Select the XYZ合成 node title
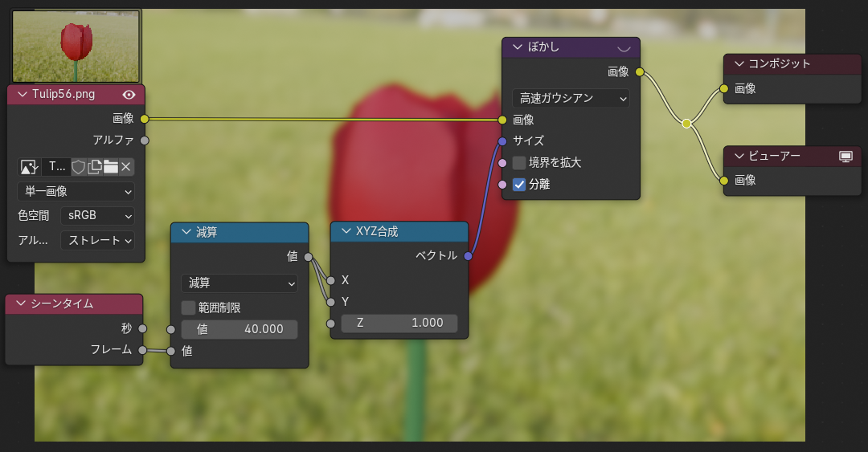 point(377,231)
